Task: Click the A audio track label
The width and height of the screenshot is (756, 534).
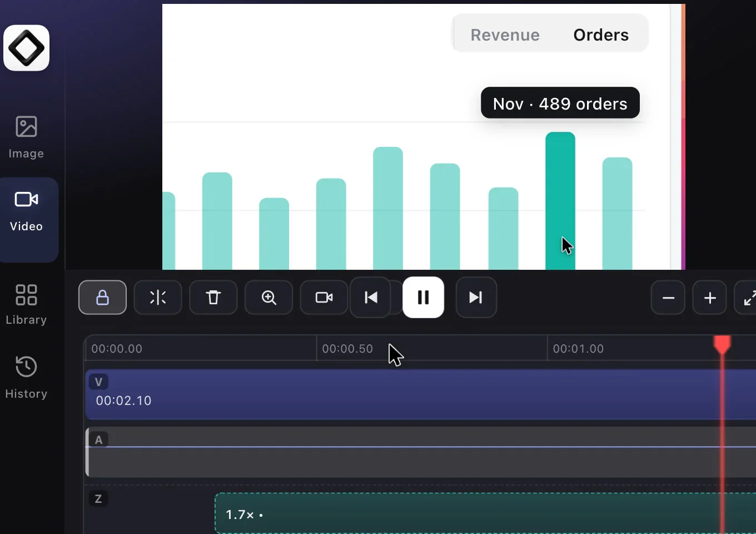Action: coord(98,439)
